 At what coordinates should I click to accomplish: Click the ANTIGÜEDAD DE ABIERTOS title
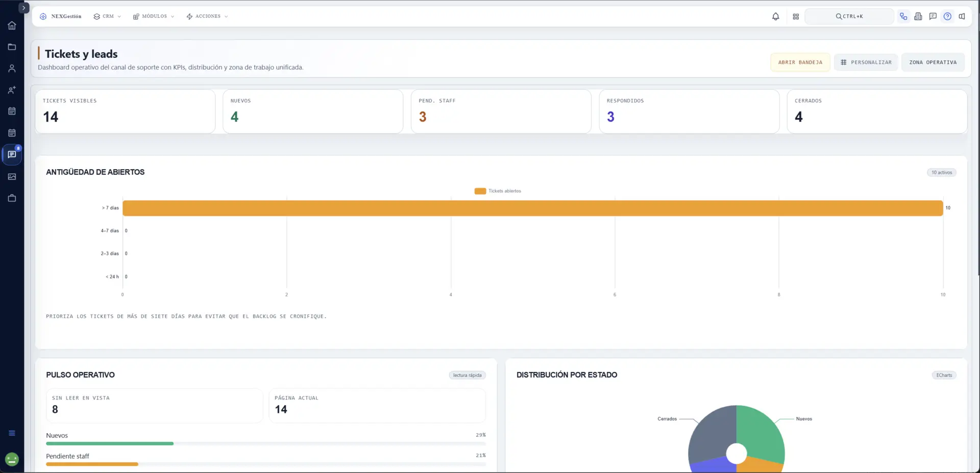pos(95,172)
